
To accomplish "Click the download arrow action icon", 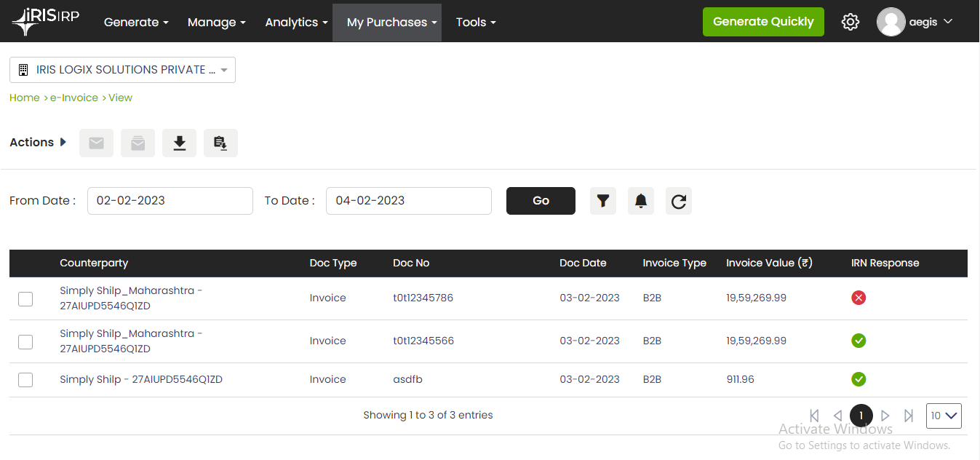I will 179,143.
